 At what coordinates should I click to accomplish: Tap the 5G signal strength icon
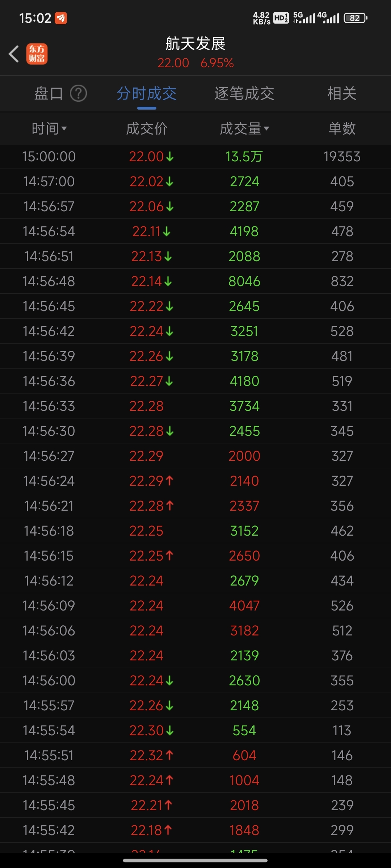304,18
